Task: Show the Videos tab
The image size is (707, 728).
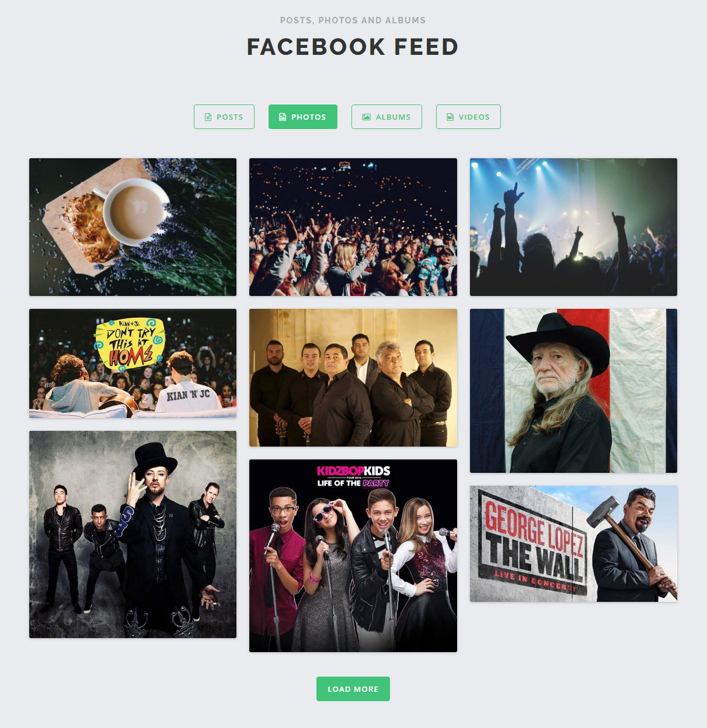Action: click(468, 117)
